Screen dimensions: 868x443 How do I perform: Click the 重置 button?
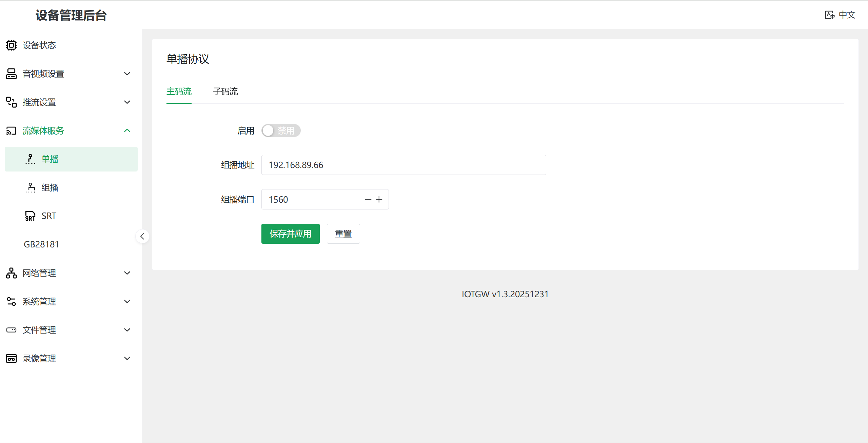343,234
